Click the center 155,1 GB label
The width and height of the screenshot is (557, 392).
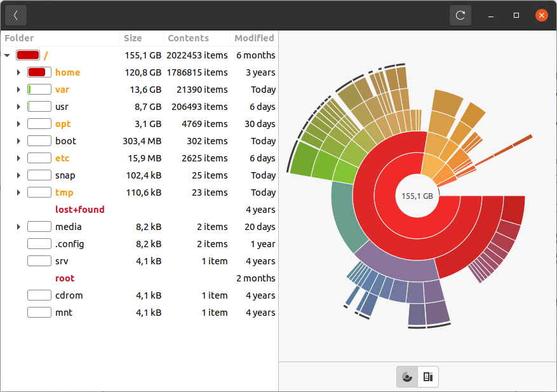click(x=417, y=196)
